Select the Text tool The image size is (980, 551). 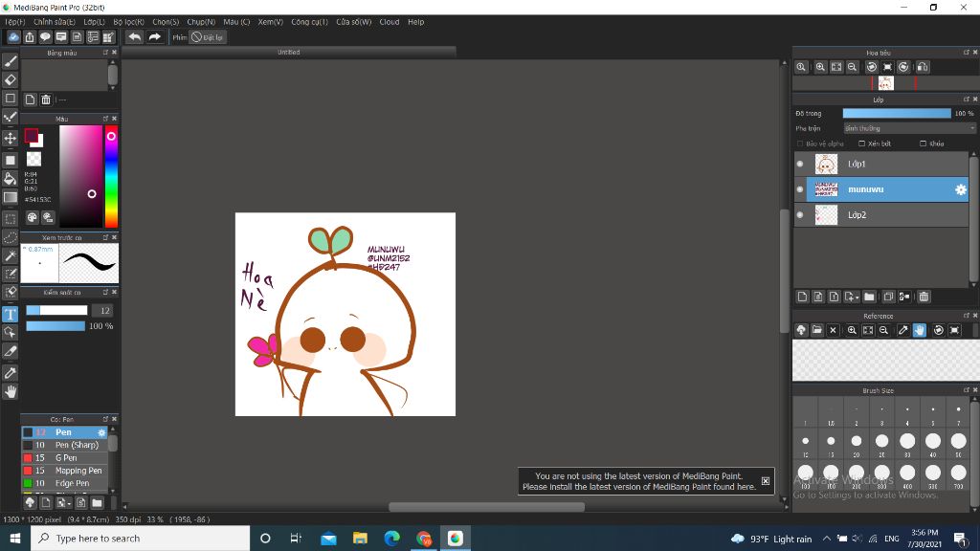click(x=11, y=314)
